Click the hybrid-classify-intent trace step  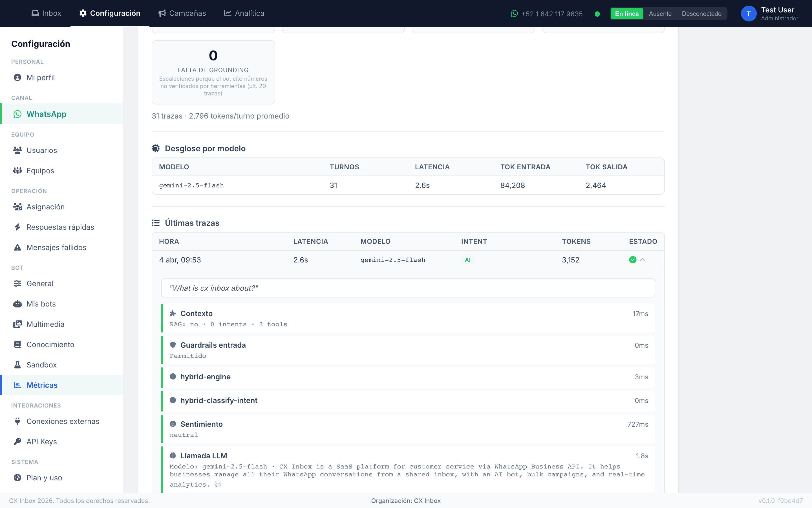click(x=408, y=400)
